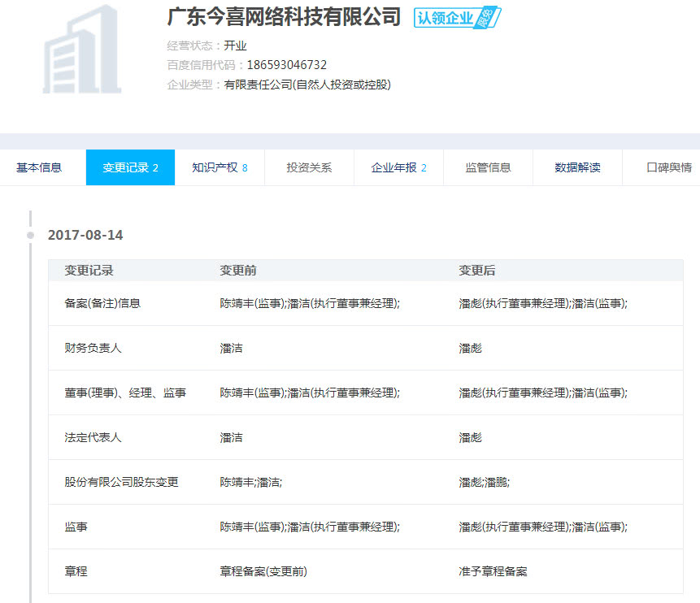
Task: Click the 变更后 column header
Action: [477, 271]
